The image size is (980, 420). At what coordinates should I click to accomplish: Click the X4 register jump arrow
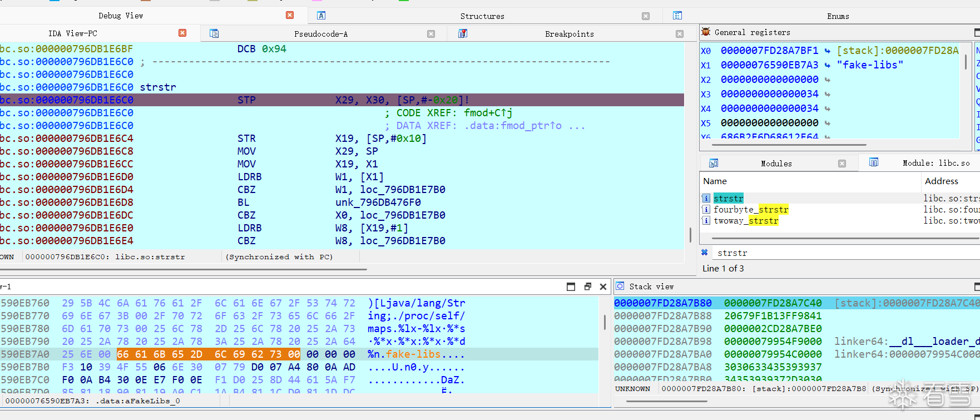point(828,108)
